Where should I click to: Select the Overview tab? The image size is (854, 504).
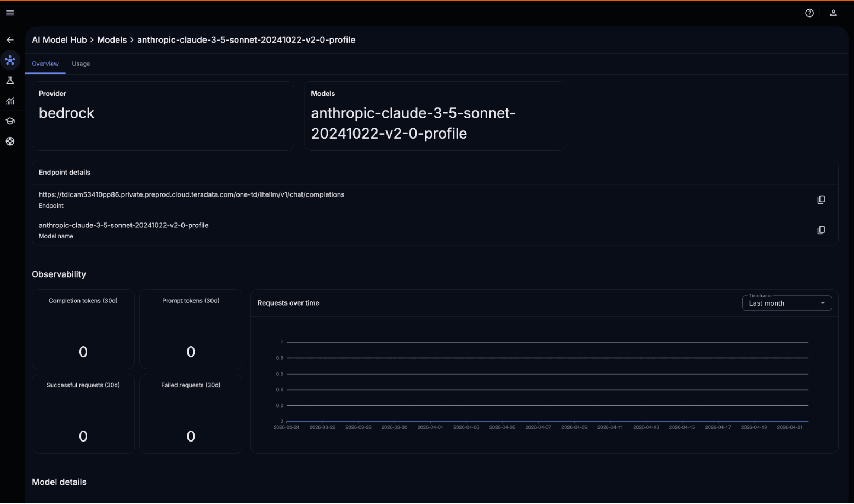point(45,64)
